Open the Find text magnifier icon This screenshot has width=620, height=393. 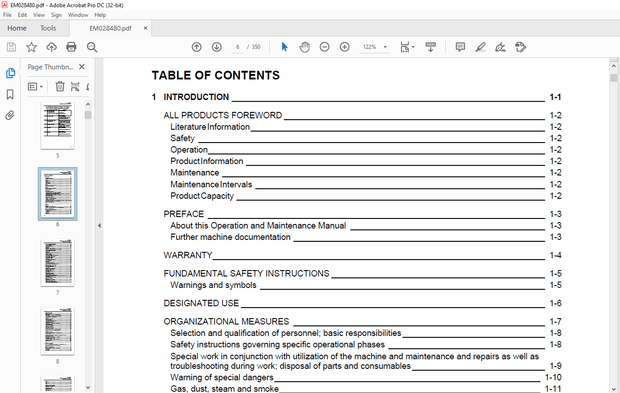[x=92, y=47]
